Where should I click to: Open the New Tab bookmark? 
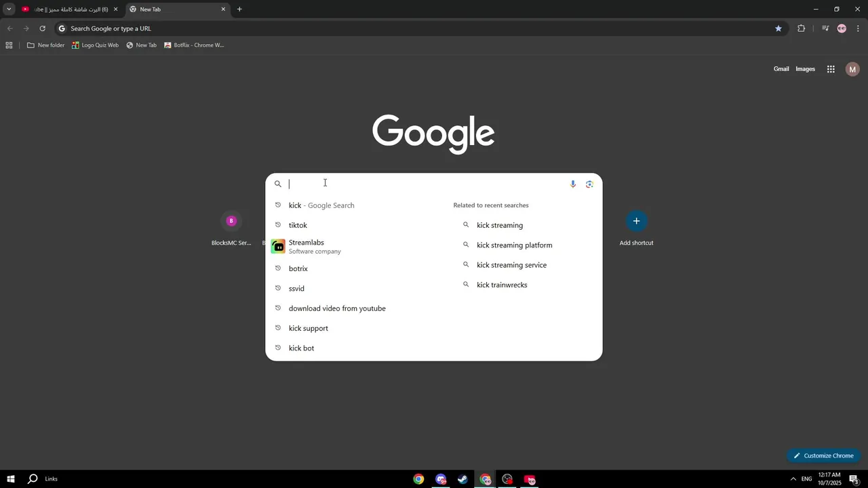[x=141, y=45]
